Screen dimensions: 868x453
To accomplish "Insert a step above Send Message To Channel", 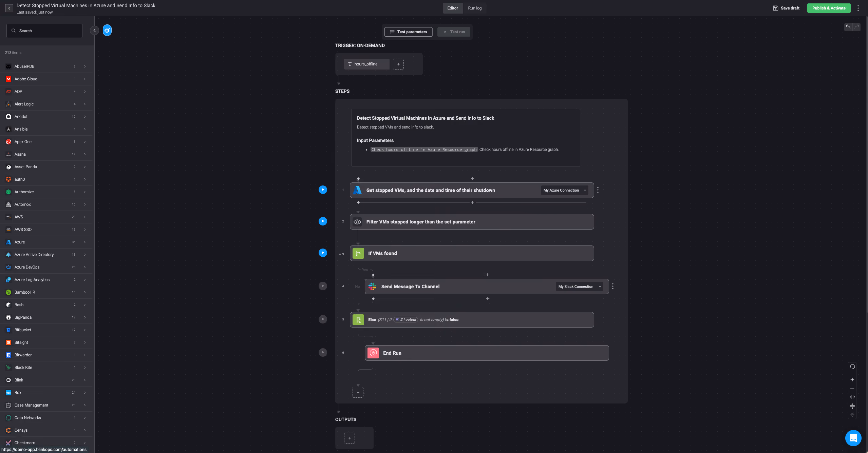I will point(487,275).
